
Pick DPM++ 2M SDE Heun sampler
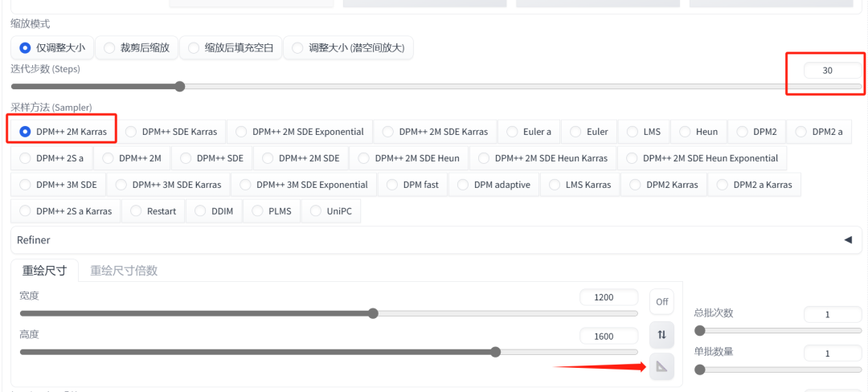408,158
